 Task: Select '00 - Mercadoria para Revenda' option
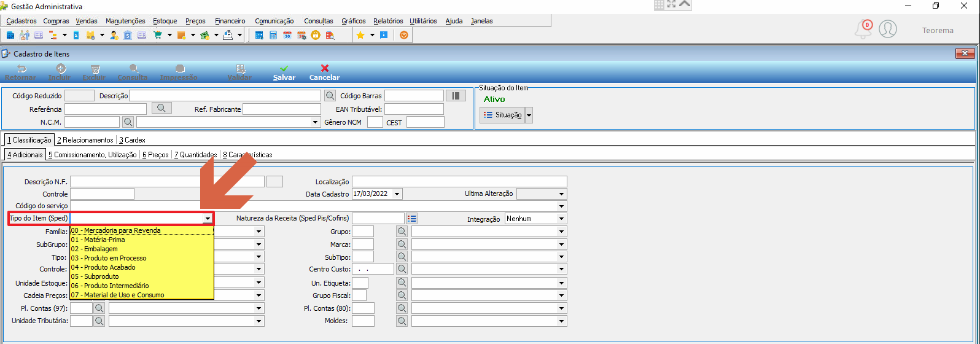pos(142,230)
